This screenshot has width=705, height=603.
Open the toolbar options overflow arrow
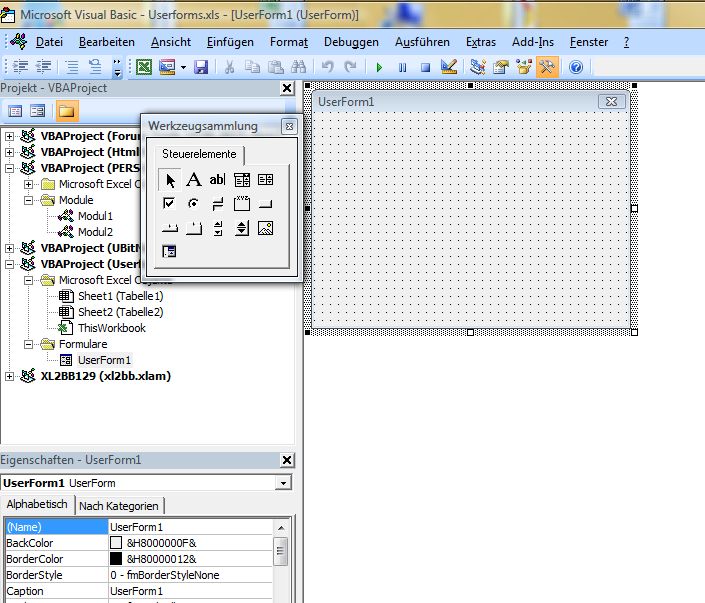pos(117,67)
